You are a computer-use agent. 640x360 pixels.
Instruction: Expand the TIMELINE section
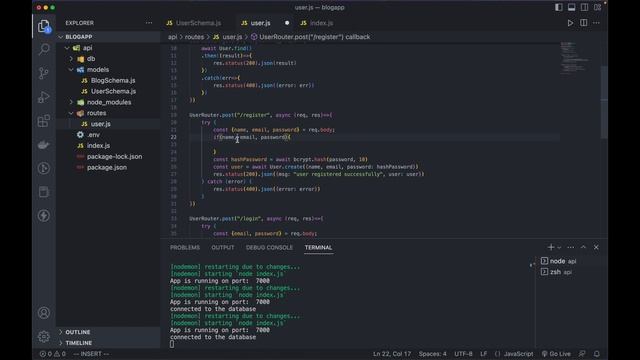(108, 343)
